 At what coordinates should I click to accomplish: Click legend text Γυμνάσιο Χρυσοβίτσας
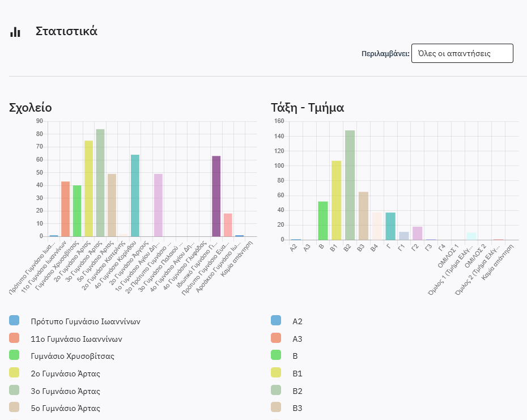point(73,356)
